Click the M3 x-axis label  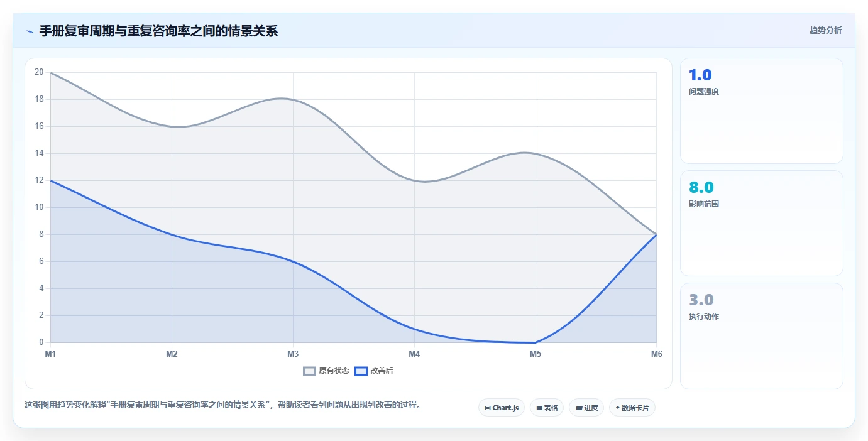293,354
